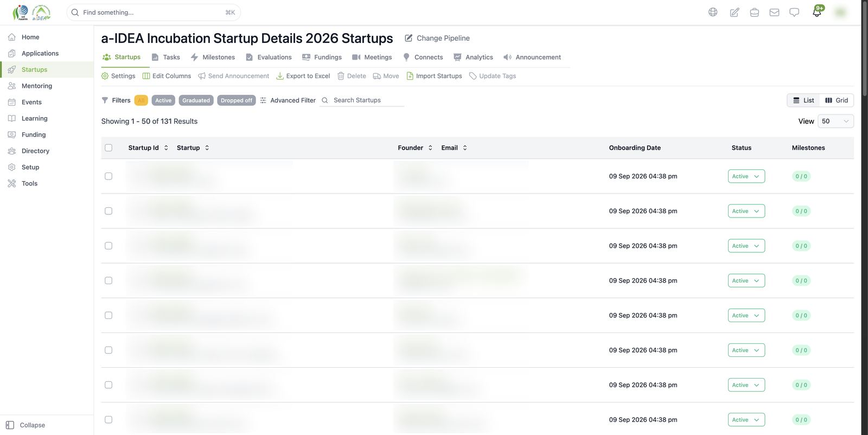Tick the first startup row checkbox
The height and width of the screenshot is (435, 868).
[x=108, y=176]
